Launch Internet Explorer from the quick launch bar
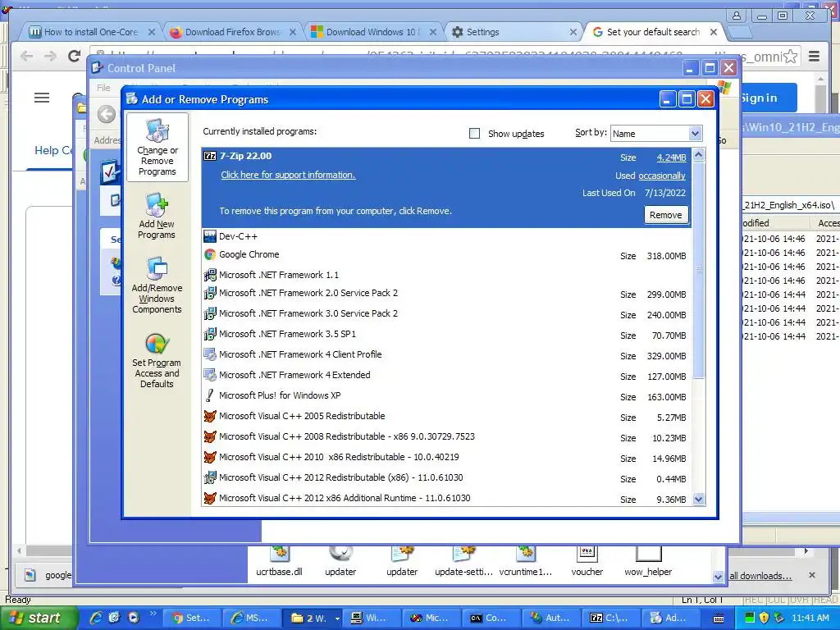Screen dimensions: 840x630 click(x=96, y=618)
